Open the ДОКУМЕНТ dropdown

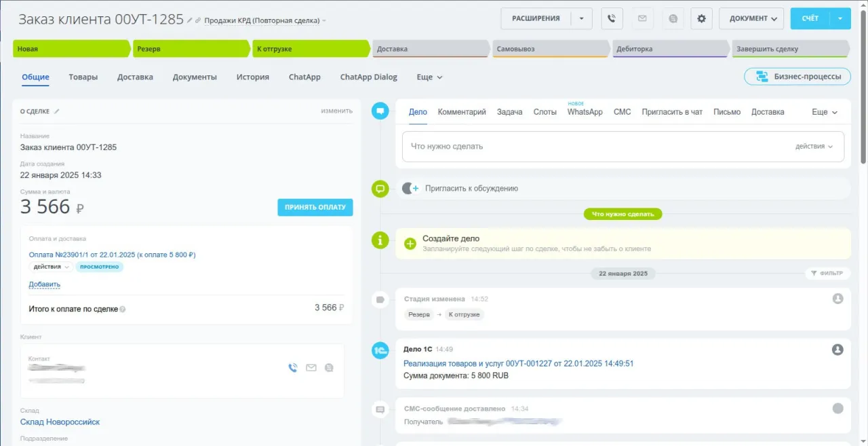[751, 18]
